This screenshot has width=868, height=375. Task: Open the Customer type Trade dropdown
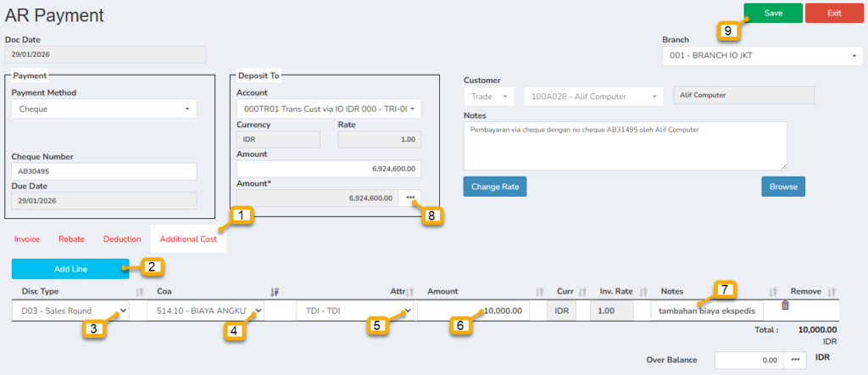pos(488,96)
